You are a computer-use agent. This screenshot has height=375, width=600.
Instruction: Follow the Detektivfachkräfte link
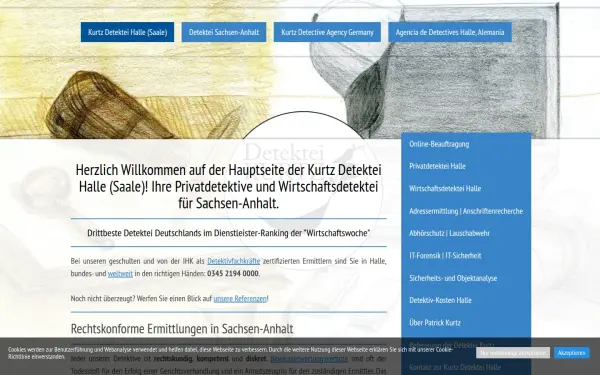pos(233,261)
